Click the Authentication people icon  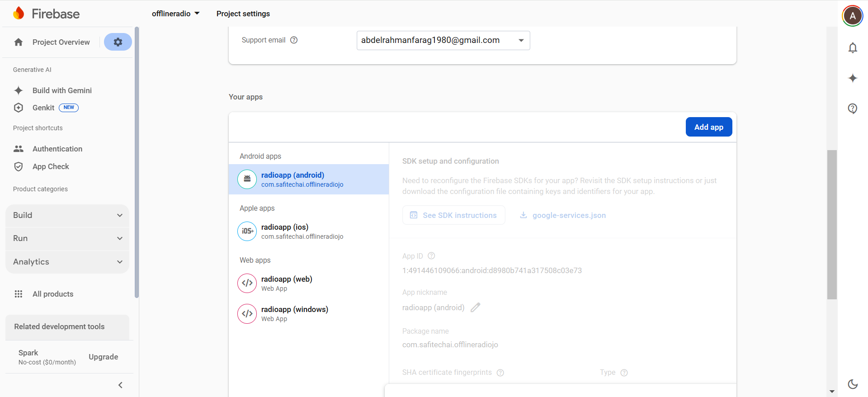pyautogui.click(x=19, y=149)
